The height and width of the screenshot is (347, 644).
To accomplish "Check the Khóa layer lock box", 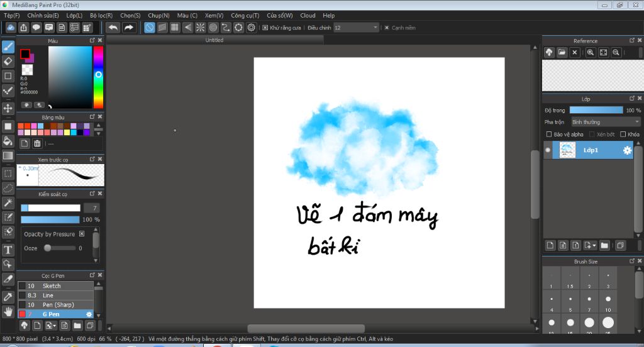I will tap(623, 134).
